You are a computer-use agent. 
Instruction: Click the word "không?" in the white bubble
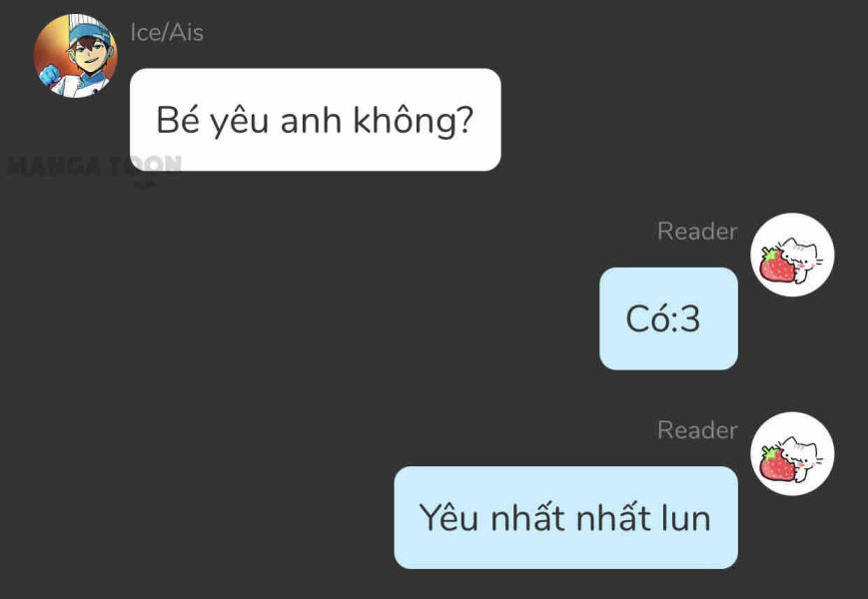pos(414,120)
